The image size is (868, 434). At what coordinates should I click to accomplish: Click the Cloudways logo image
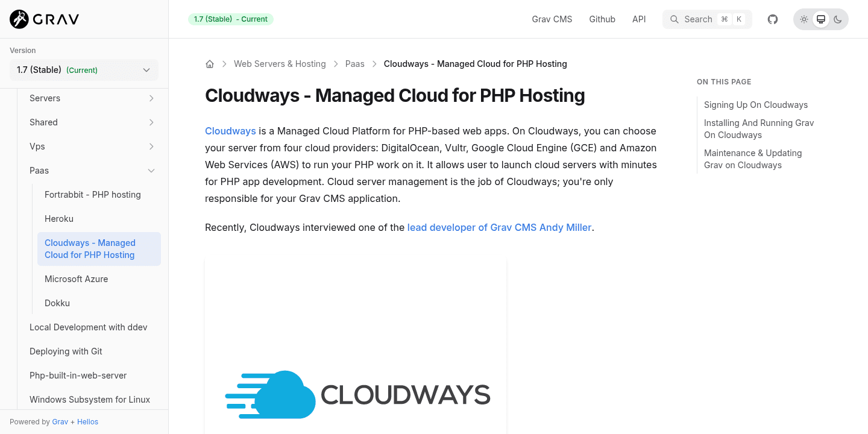click(x=357, y=395)
